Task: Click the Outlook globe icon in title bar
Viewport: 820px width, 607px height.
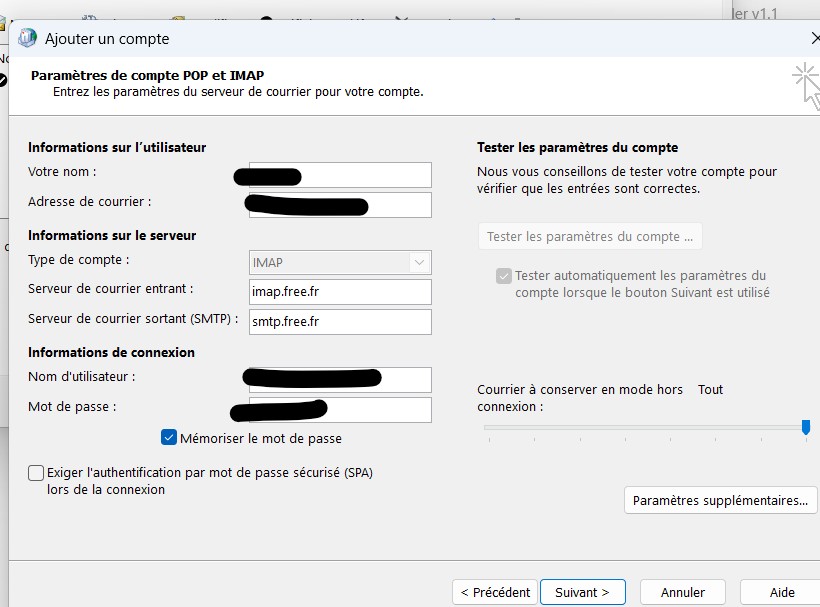Action: (27, 38)
